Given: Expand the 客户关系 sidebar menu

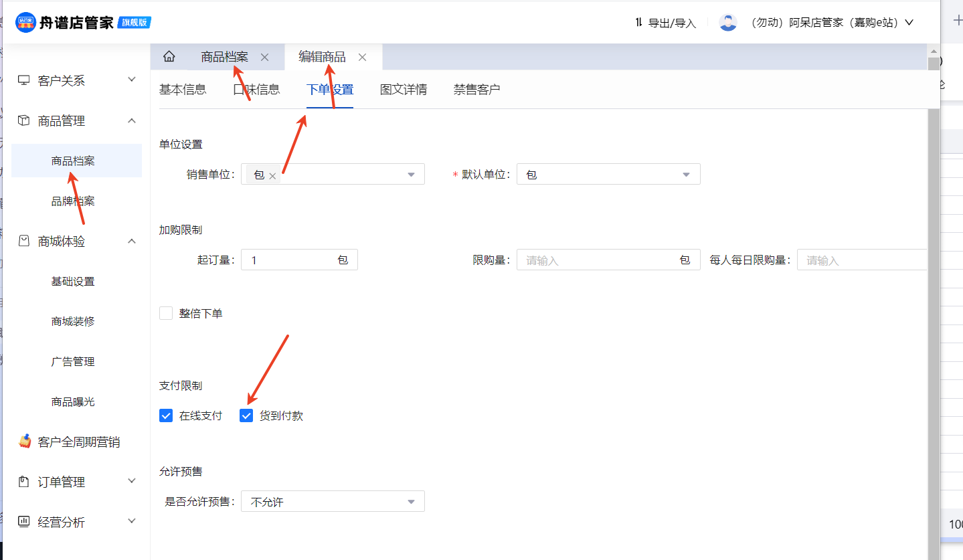Looking at the screenshot, I should [77, 80].
